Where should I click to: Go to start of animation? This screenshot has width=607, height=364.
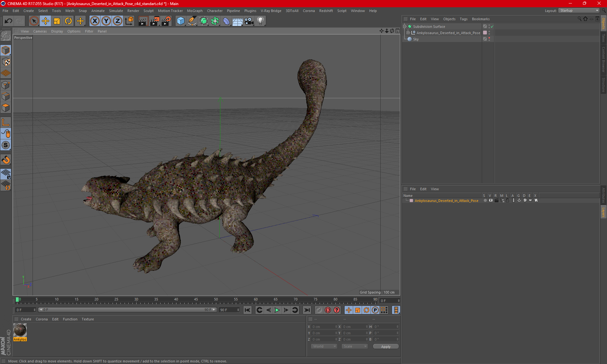click(248, 310)
